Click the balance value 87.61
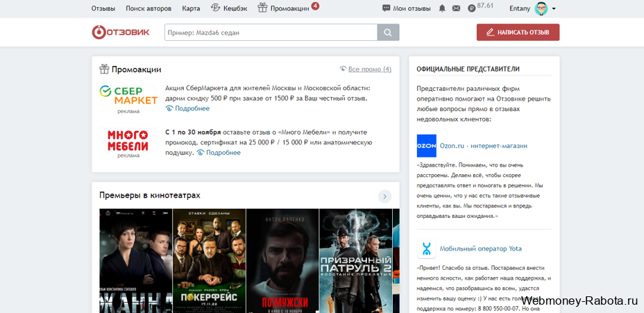Screen dimensions: 644x313 [x=486, y=6]
